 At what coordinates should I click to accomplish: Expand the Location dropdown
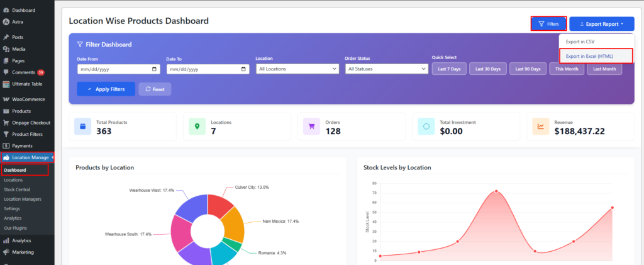[x=297, y=69]
